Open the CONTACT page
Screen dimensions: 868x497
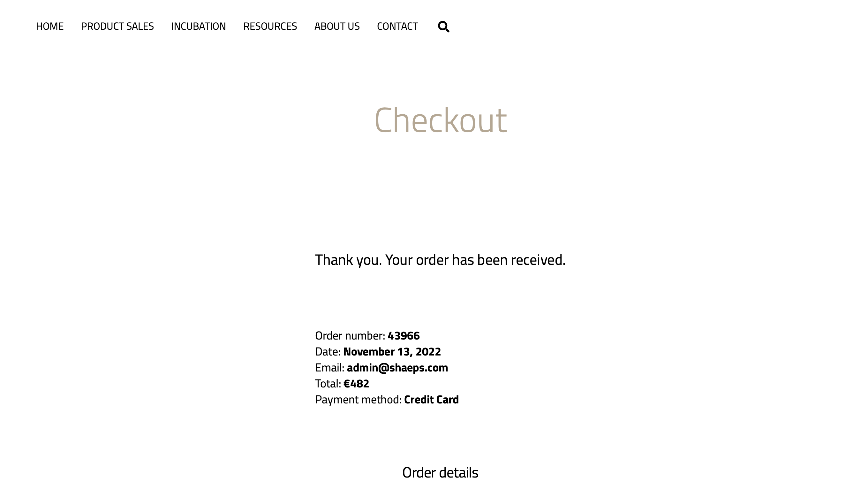point(397,26)
